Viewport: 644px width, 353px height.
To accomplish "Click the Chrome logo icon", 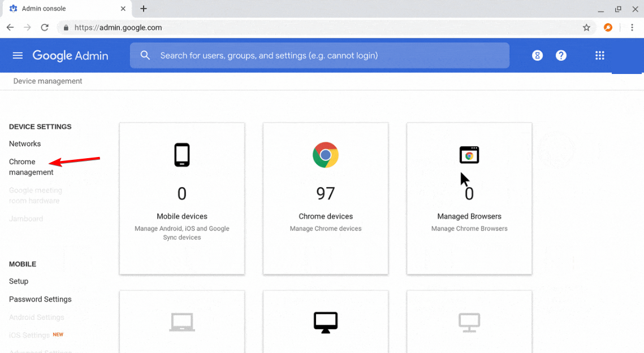I will point(326,155).
